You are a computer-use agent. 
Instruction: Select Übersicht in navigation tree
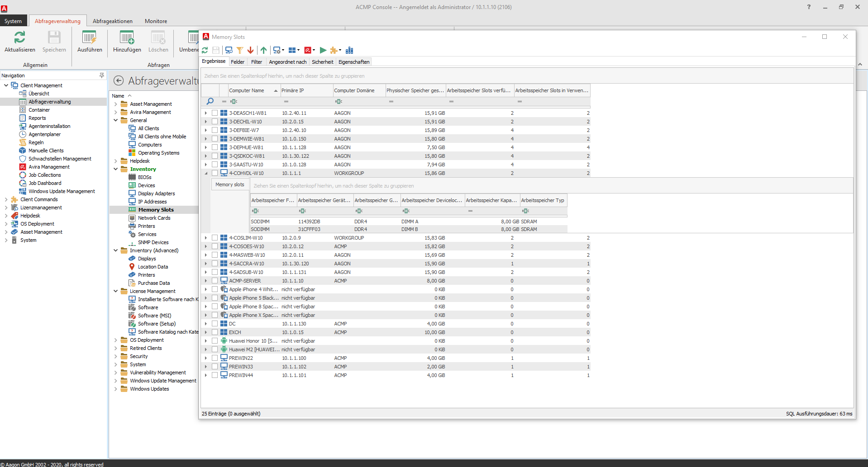click(x=39, y=94)
